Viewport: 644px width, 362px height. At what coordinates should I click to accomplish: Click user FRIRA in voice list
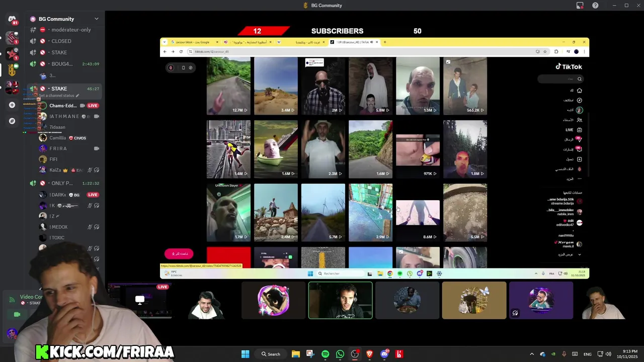(58, 148)
